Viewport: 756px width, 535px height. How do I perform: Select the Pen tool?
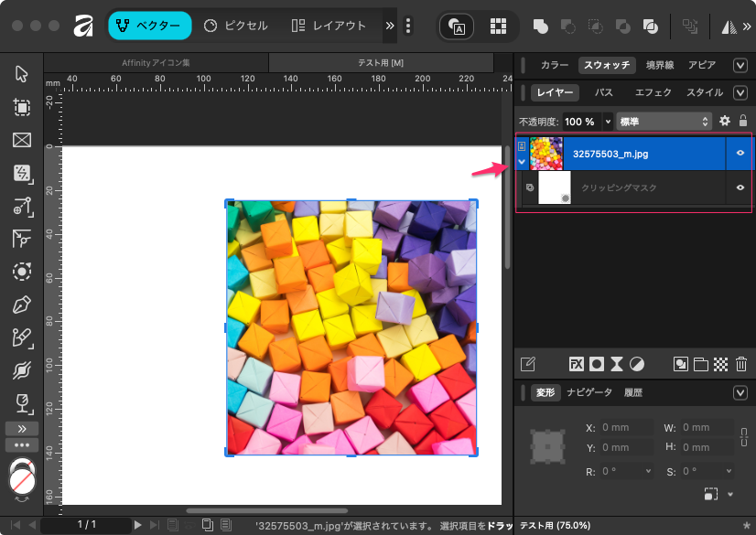pos(22,305)
